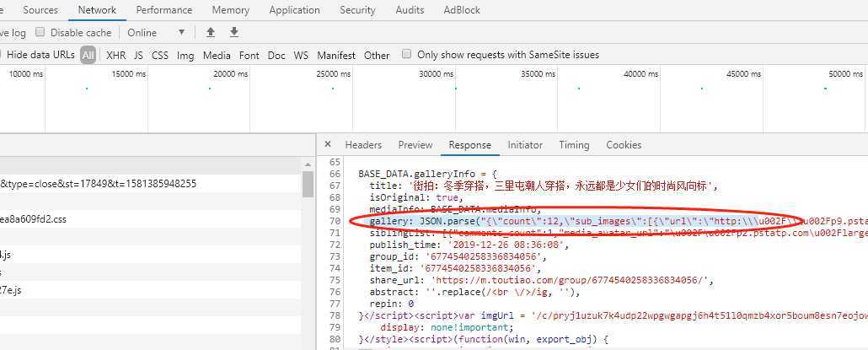Close the request details pane
The width and height of the screenshot is (868, 350).
point(328,144)
